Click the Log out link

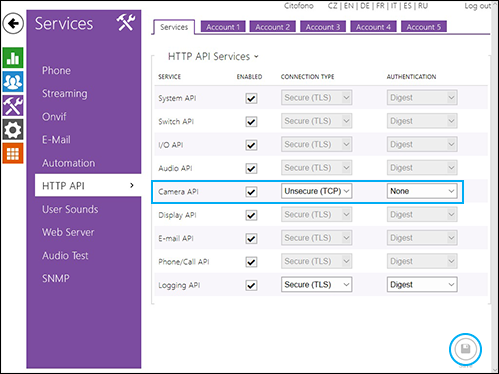[x=477, y=6]
